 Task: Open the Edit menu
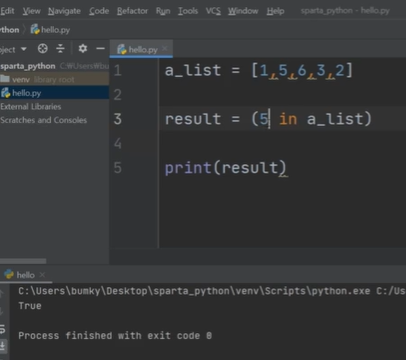[x=7, y=11]
